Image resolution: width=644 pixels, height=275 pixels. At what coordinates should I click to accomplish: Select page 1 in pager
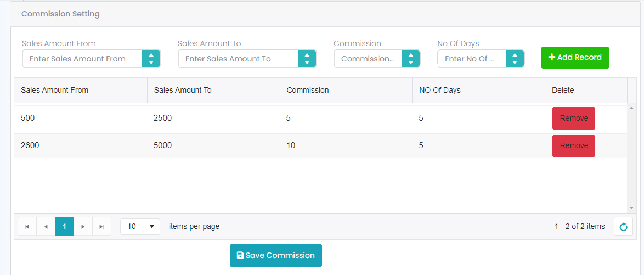click(65, 227)
